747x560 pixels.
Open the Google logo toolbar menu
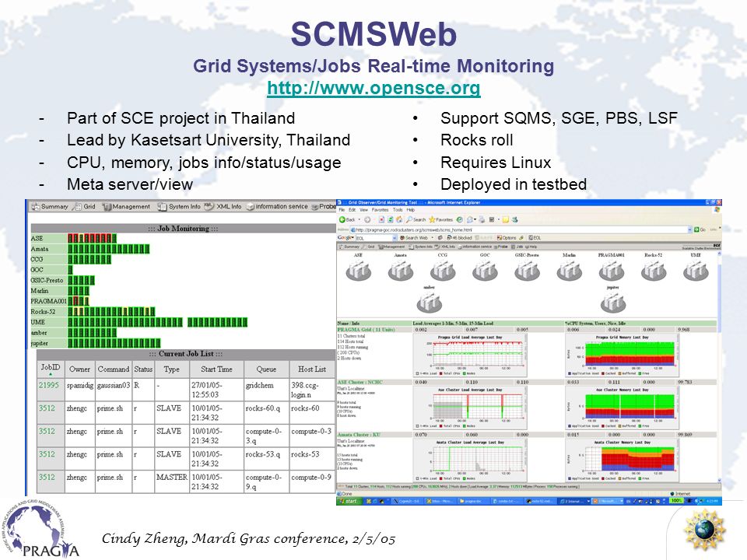click(x=345, y=237)
